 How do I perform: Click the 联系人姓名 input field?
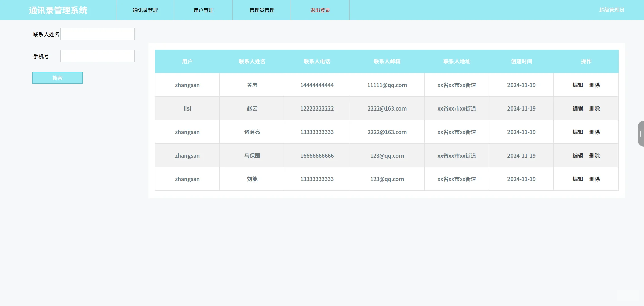coord(97,34)
